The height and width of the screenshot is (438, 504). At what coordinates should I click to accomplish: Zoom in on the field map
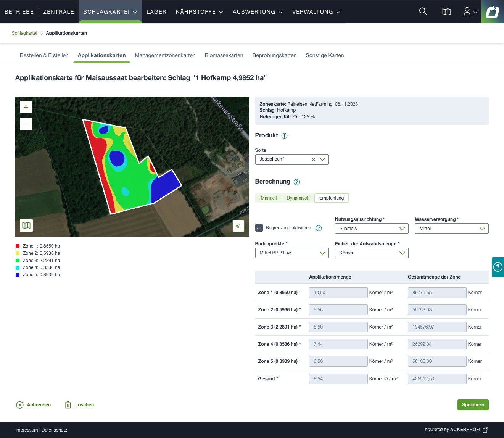click(x=26, y=107)
